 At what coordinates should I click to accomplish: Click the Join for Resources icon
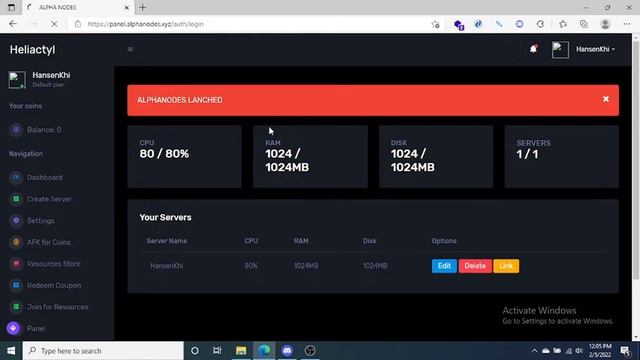(x=16, y=307)
